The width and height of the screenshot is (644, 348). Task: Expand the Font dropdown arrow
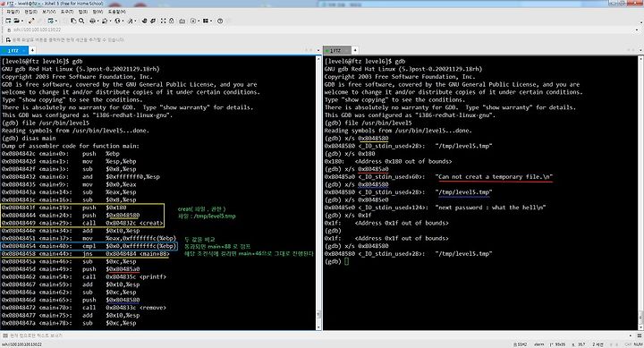(x=135, y=21)
